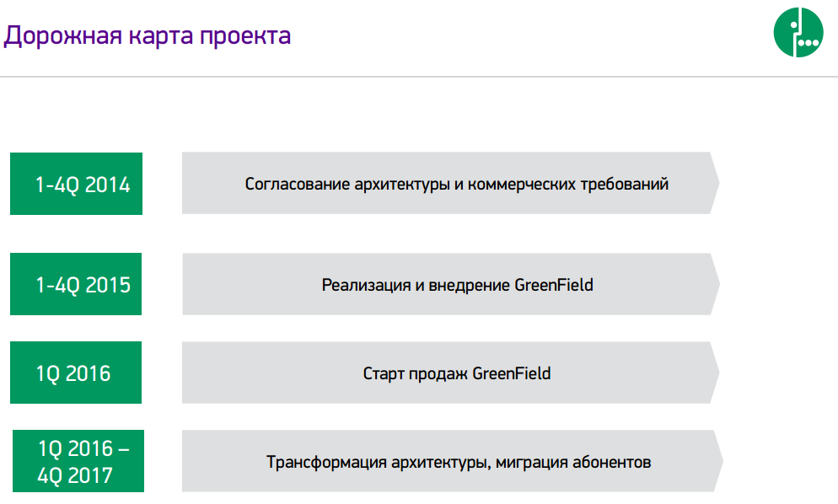Click the three white dots inside the logo

point(809,41)
